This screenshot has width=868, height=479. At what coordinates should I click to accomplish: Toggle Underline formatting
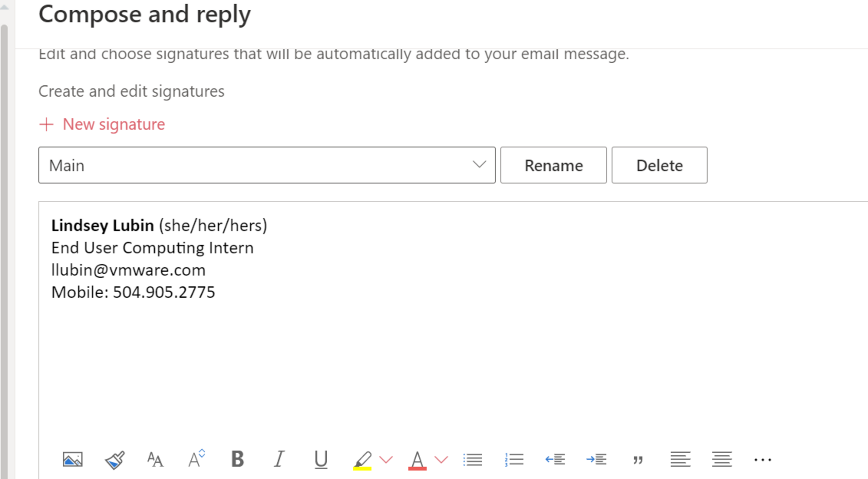coord(321,460)
